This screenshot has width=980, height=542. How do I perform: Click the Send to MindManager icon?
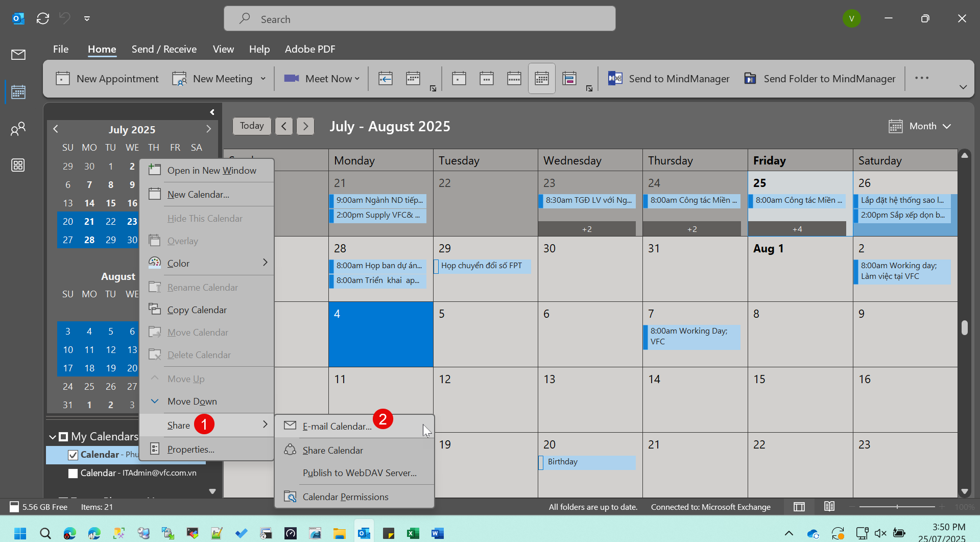pyautogui.click(x=615, y=79)
